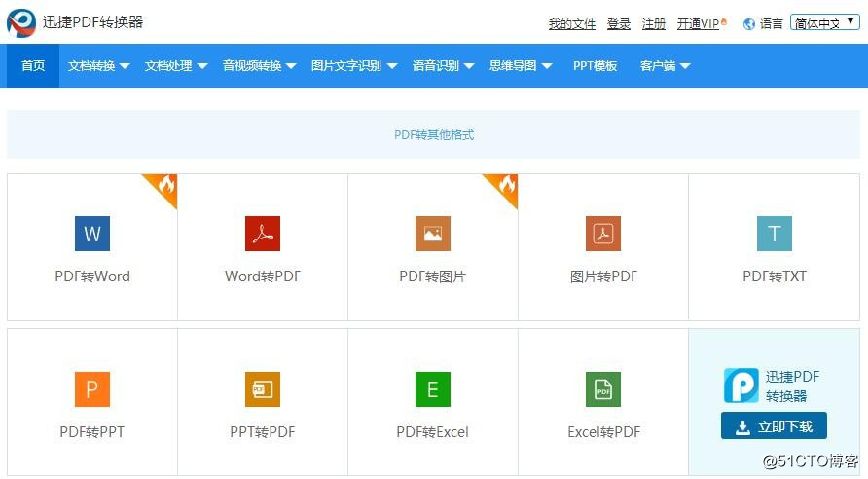Expand the 文档转换 menu arrow
Screen dimensions: 868x479
coord(125,66)
